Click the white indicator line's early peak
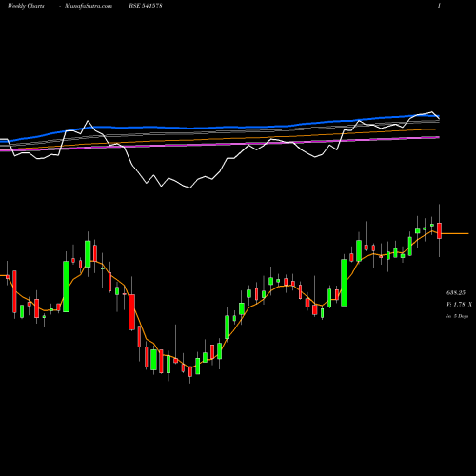Image resolution: width=476 pixels, height=476 pixels. tap(88, 121)
